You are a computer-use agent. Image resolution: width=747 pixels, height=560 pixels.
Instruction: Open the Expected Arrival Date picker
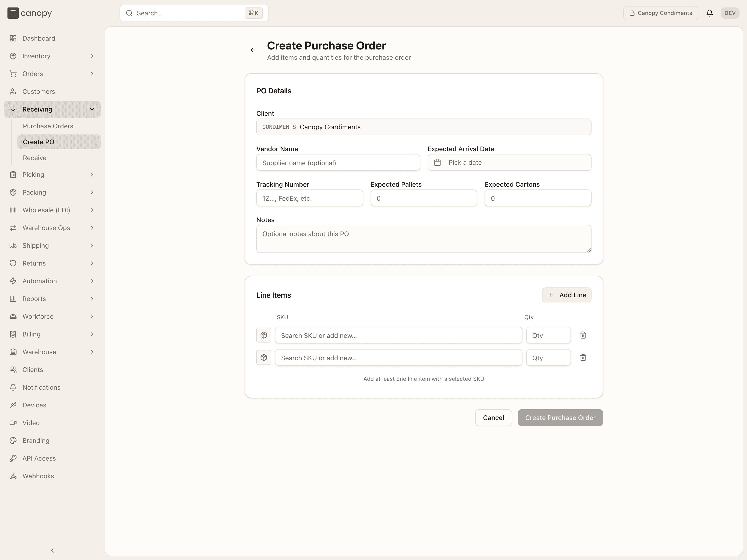tap(509, 162)
